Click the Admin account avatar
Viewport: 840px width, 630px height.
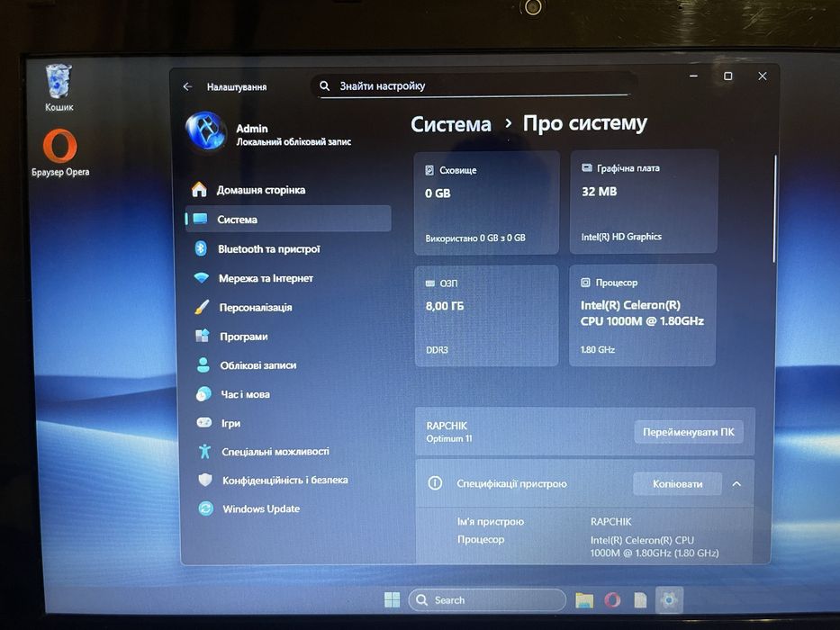[x=205, y=131]
